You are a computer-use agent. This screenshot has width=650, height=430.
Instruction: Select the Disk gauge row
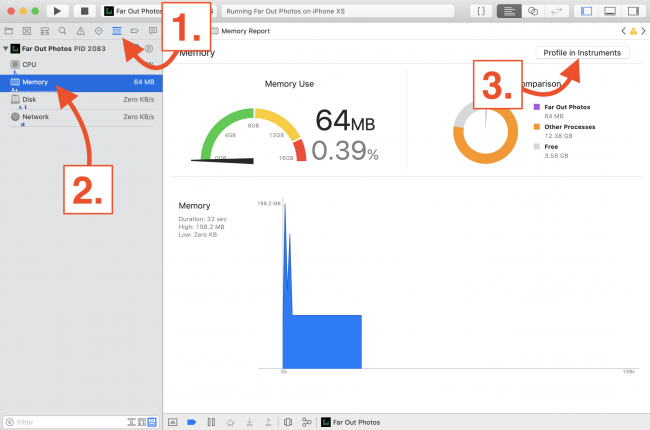pos(81,100)
